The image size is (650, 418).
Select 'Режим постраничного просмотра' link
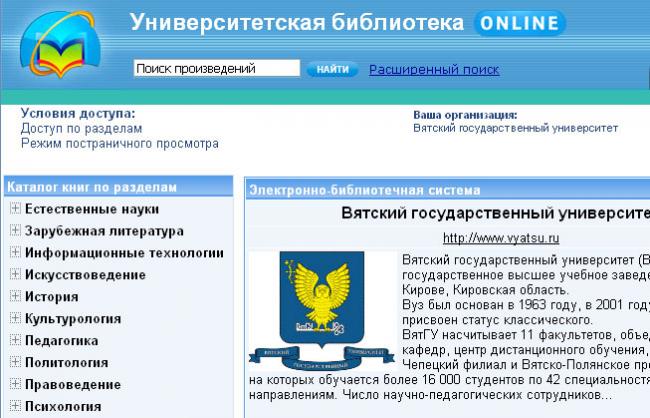120,143
